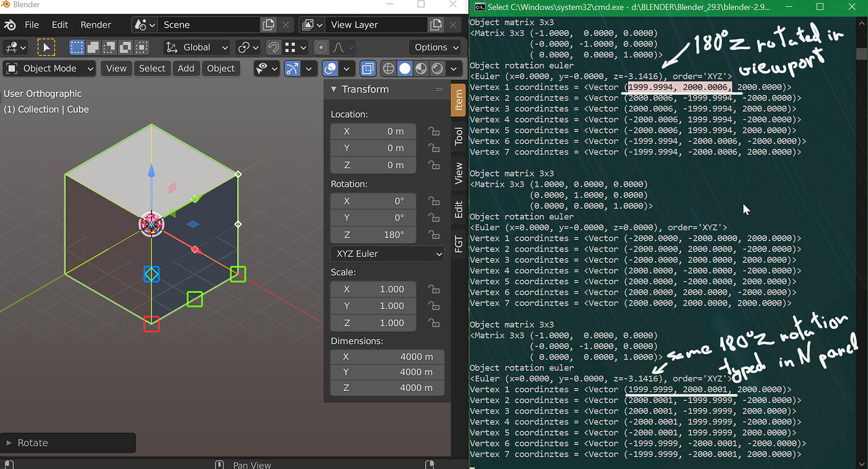
Task: Toggle viewport gizmos display
Action: click(x=292, y=69)
